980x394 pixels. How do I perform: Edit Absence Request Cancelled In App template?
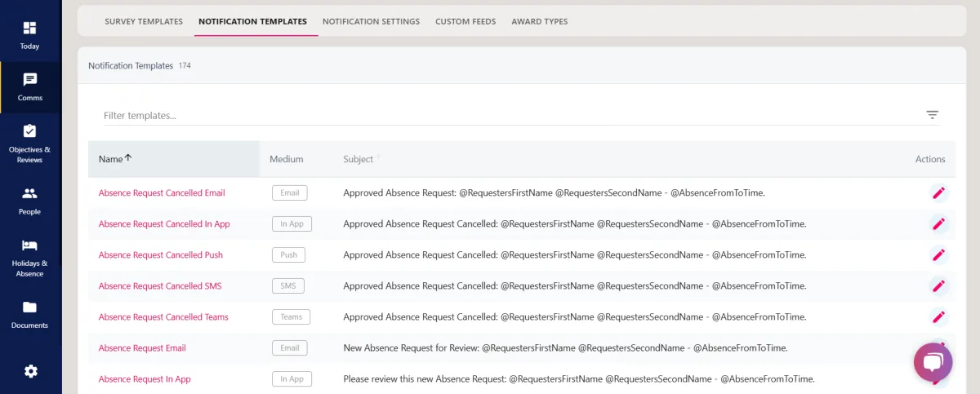[x=938, y=224]
